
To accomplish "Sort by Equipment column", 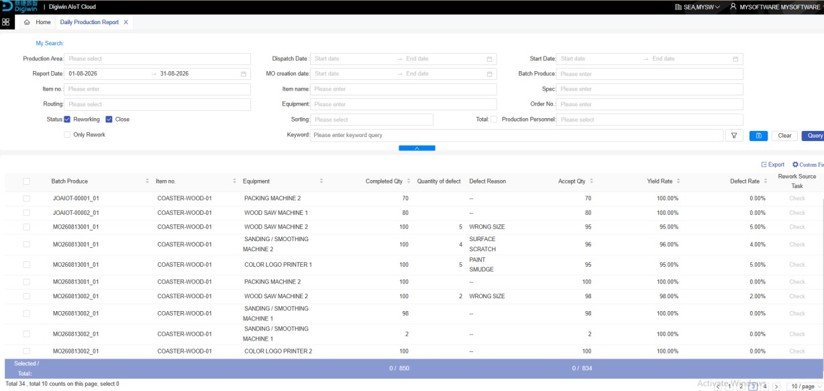I will click(321, 181).
